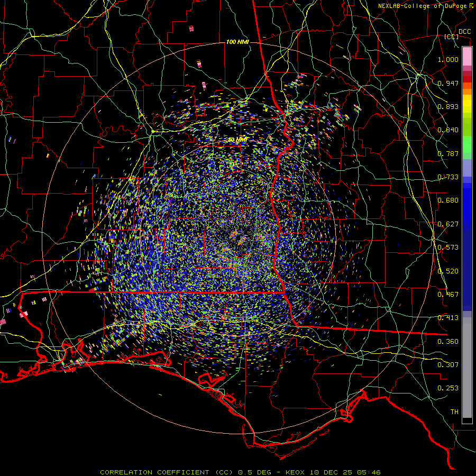Click the [CC] unit label

(451, 36)
